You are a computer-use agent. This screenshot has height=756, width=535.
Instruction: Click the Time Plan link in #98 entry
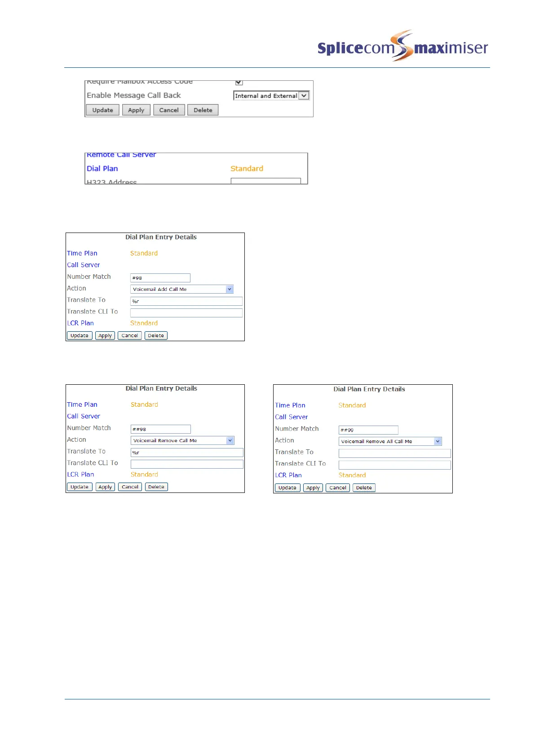coord(82,253)
